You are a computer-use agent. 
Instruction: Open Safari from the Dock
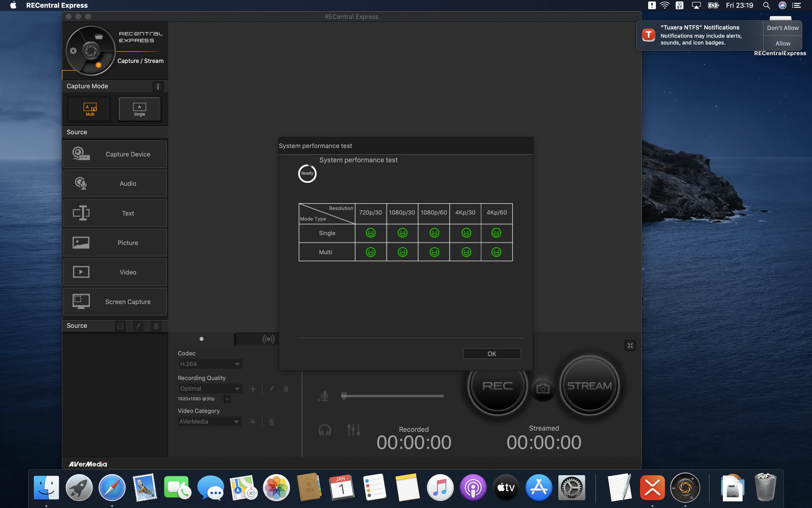[112, 487]
